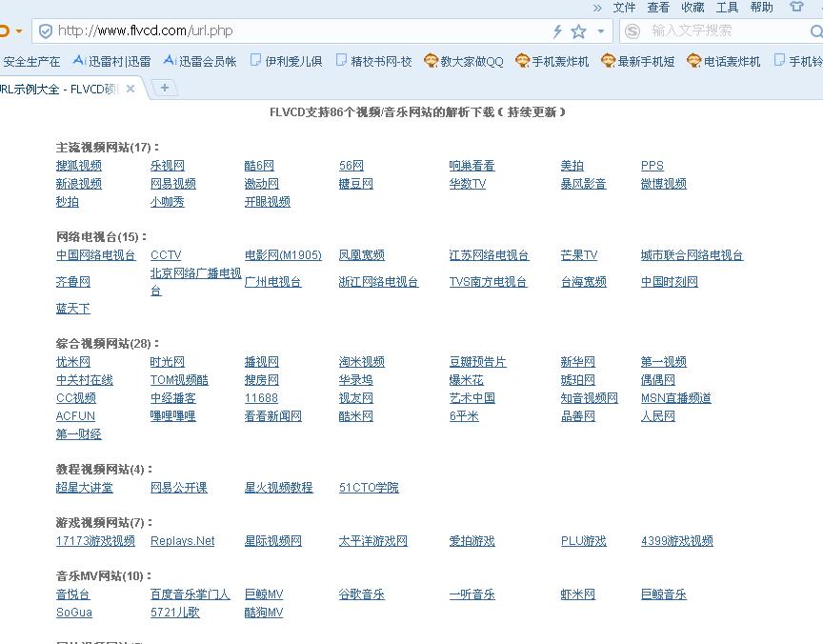Click the shield icon inside the address bar
Screen dimensions: 823x644
tap(46, 30)
